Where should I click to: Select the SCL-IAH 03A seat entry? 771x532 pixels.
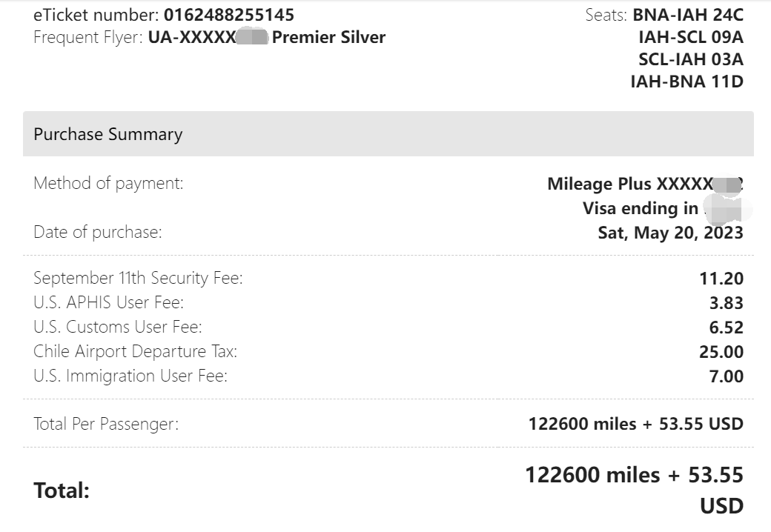point(690,59)
